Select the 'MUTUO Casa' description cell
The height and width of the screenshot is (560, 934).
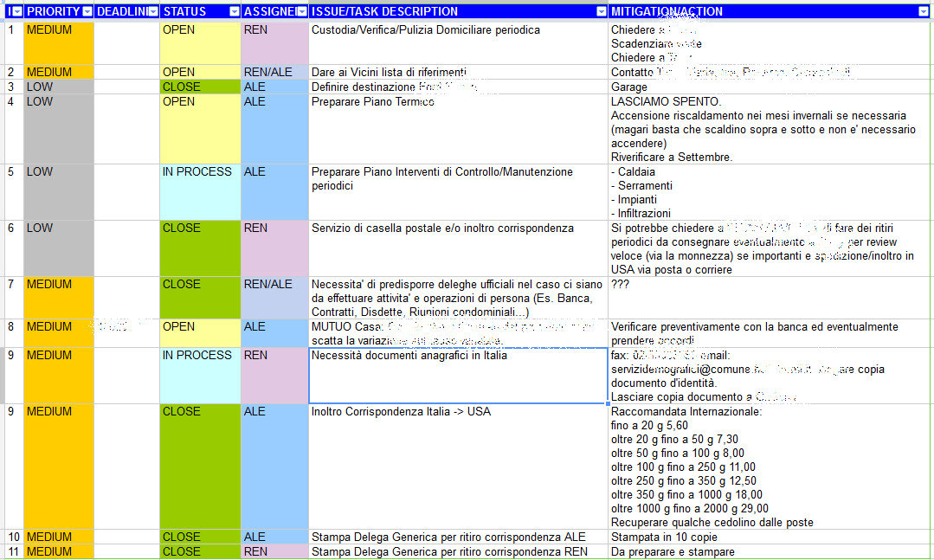[x=458, y=333]
